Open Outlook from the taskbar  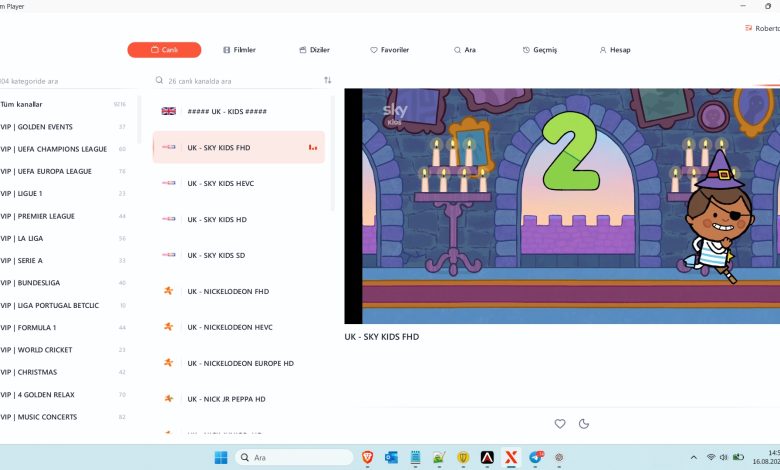pyautogui.click(x=391, y=458)
